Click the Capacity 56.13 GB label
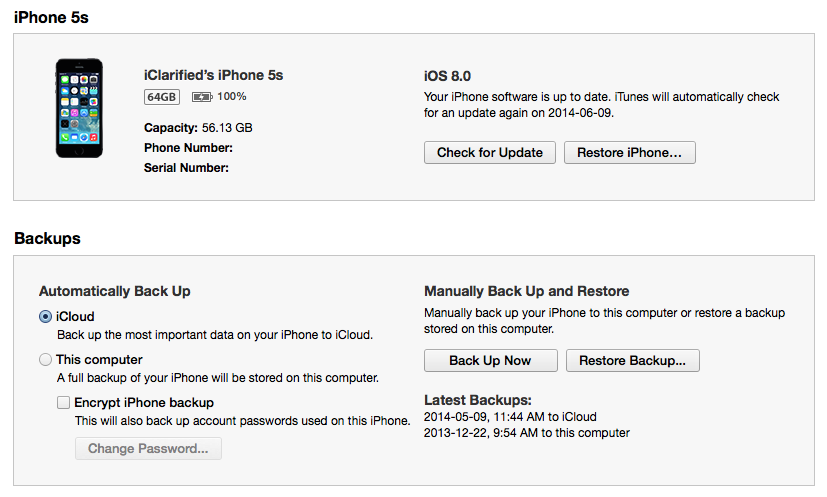The image size is (827, 497). pos(198,128)
